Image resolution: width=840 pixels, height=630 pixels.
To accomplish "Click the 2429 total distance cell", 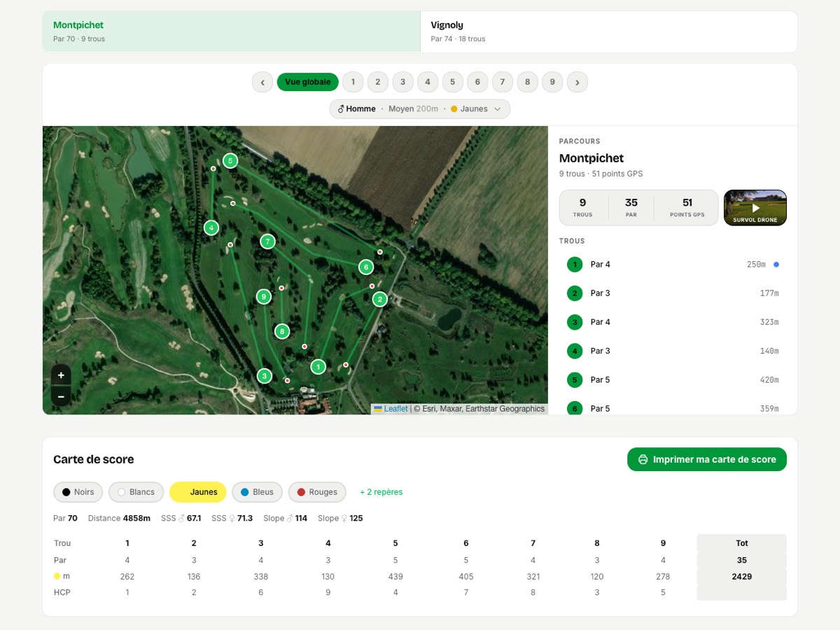I will coord(742,577).
